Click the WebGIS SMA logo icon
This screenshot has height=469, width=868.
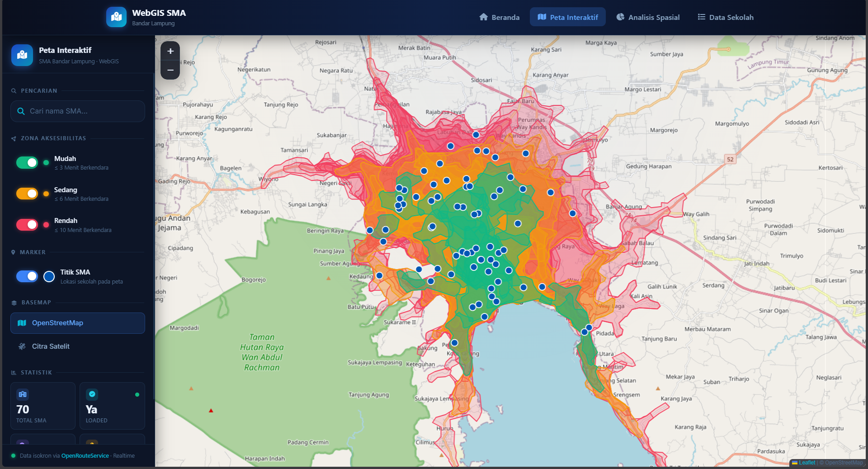[116, 17]
